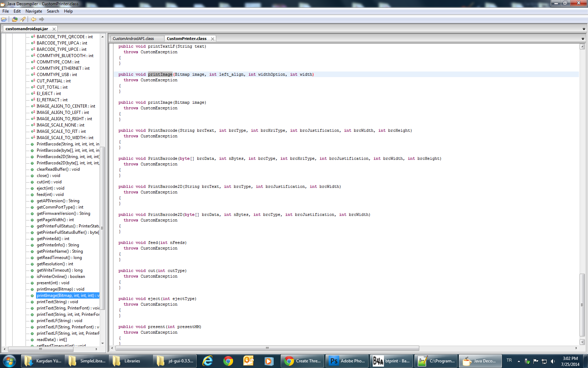Select getFirmwareVersion() method in tree
The height and width of the screenshot is (368, 588).
tap(63, 213)
